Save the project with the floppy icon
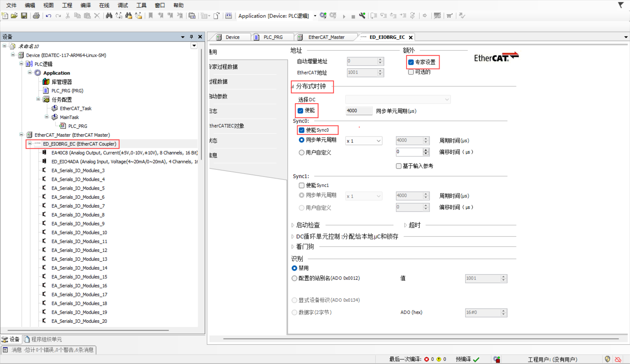Viewport: 630px width, 364px height. click(24, 16)
